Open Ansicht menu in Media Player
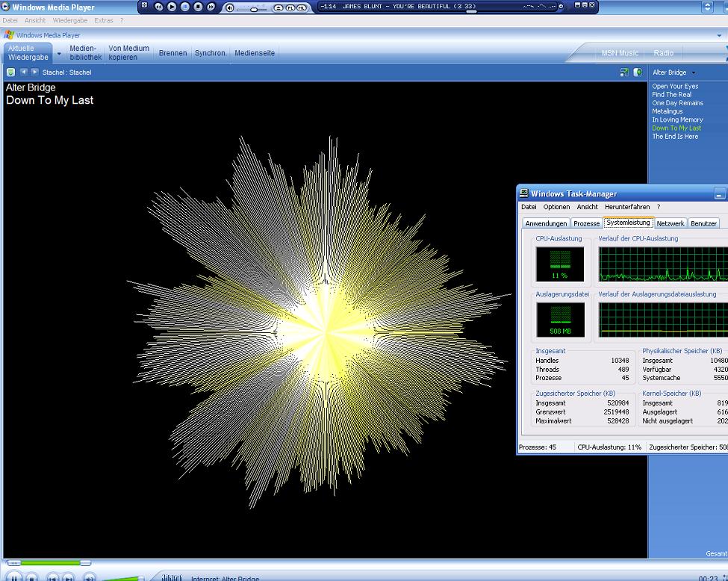Screen dimensions: 728x581 [35, 20]
